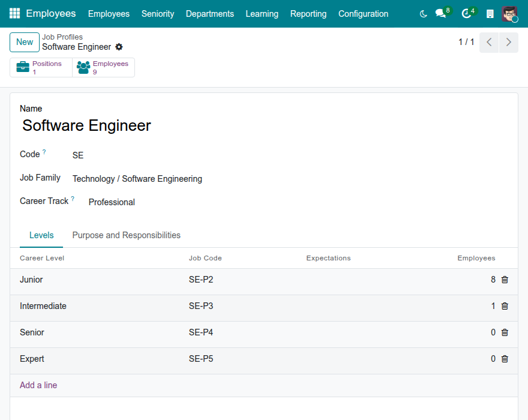Delete the Expert level row
528x420 pixels.
pos(505,359)
